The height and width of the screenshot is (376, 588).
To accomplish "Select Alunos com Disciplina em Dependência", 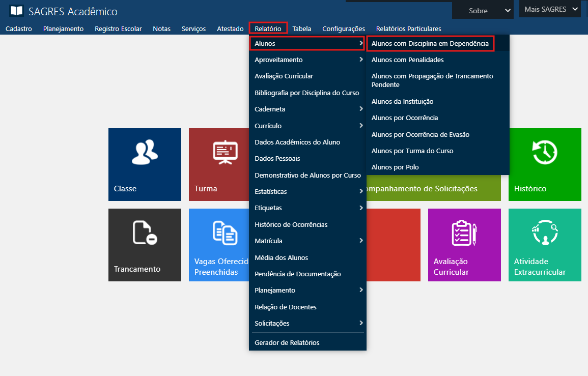I will [x=430, y=44].
